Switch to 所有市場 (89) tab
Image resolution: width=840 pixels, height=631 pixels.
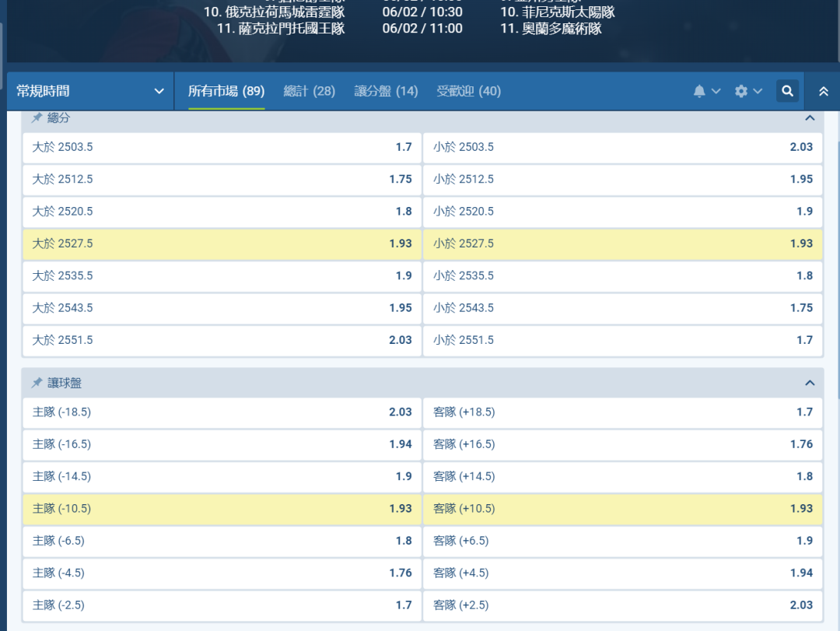point(226,91)
